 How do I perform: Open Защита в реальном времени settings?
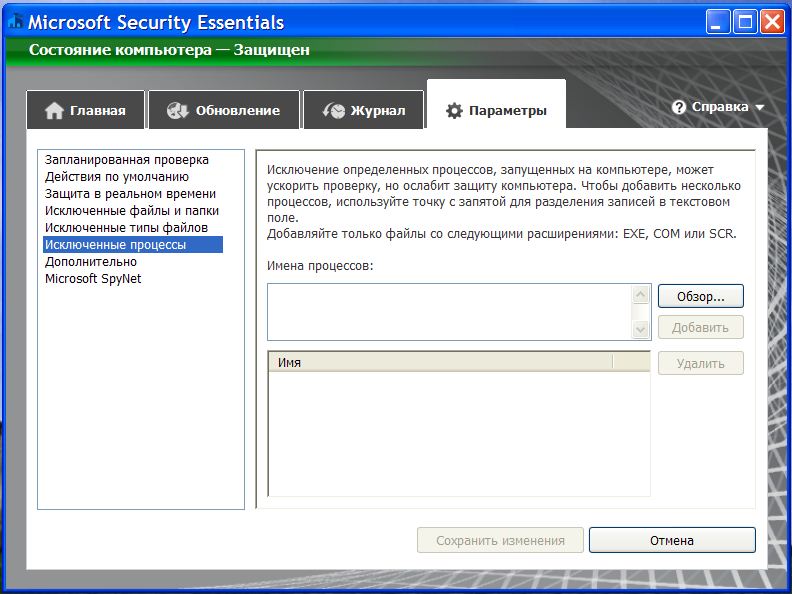click(130, 194)
